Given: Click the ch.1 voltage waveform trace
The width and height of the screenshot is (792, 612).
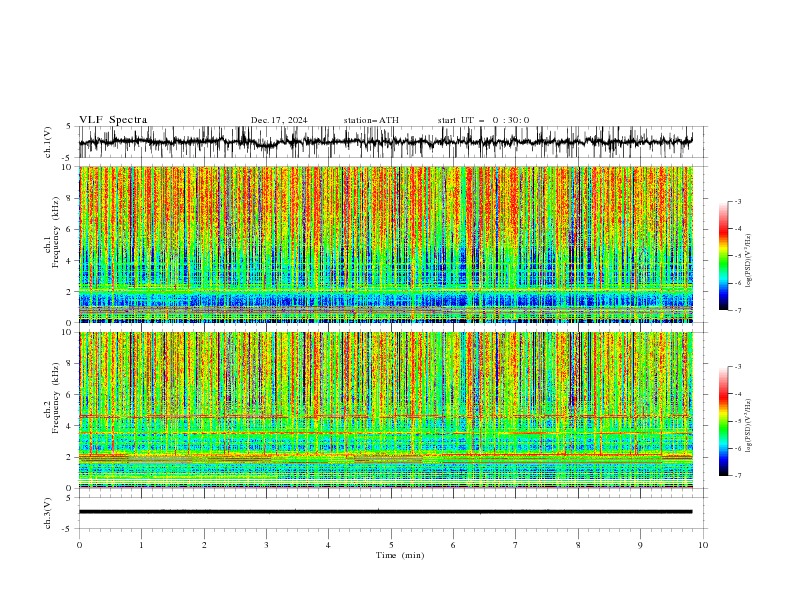Looking at the screenshot, I should (x=386, y=142).
